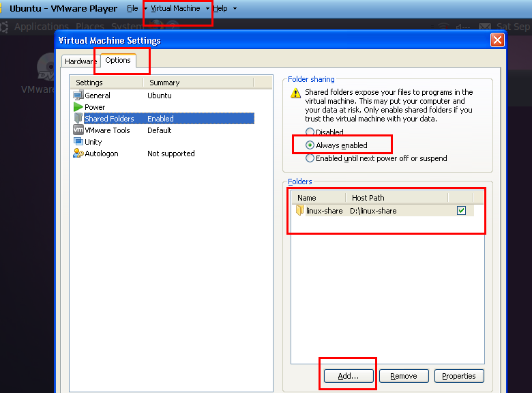Select the Unity settings row
The width and height of the screenshot is (532, 393).
162,142
